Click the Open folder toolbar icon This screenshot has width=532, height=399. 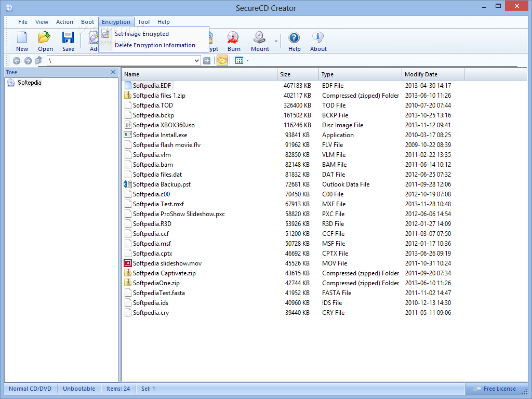coord(45,37)
